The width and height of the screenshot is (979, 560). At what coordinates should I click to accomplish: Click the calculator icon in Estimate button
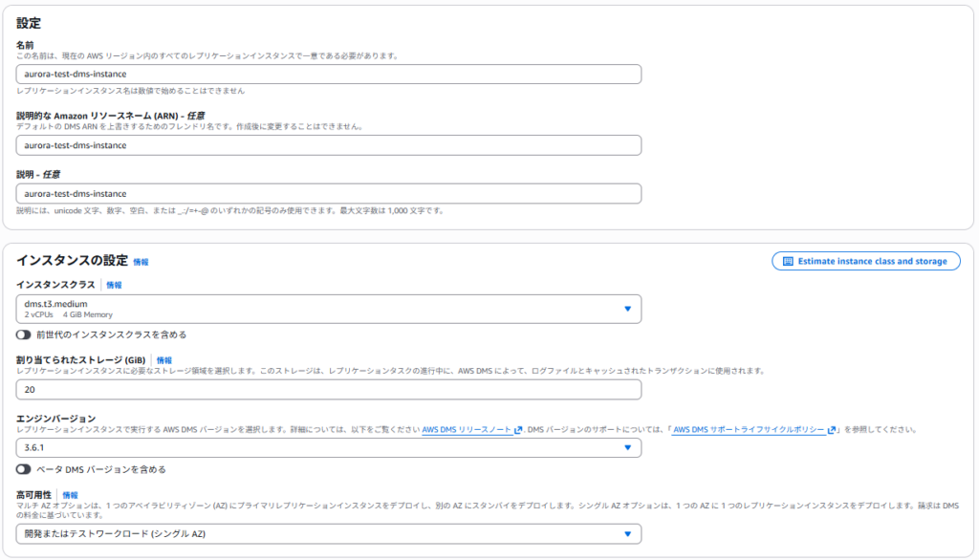[788, 261]
